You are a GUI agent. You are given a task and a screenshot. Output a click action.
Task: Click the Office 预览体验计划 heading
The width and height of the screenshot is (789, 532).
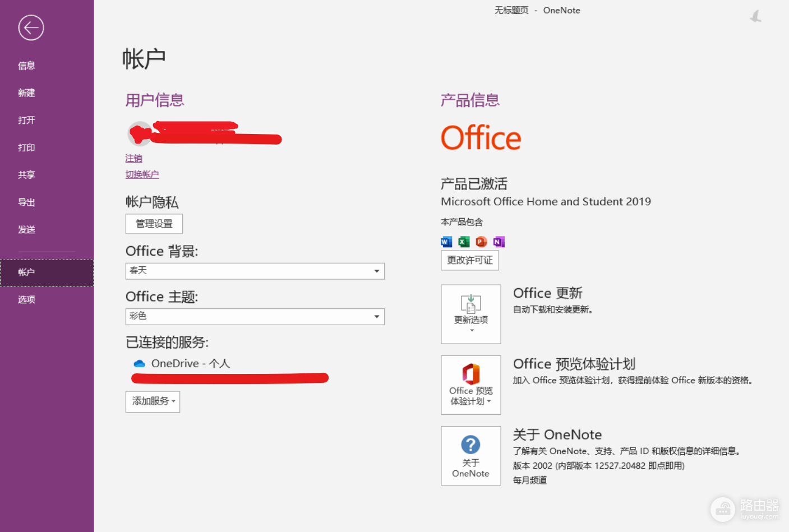tap(574, 364)
